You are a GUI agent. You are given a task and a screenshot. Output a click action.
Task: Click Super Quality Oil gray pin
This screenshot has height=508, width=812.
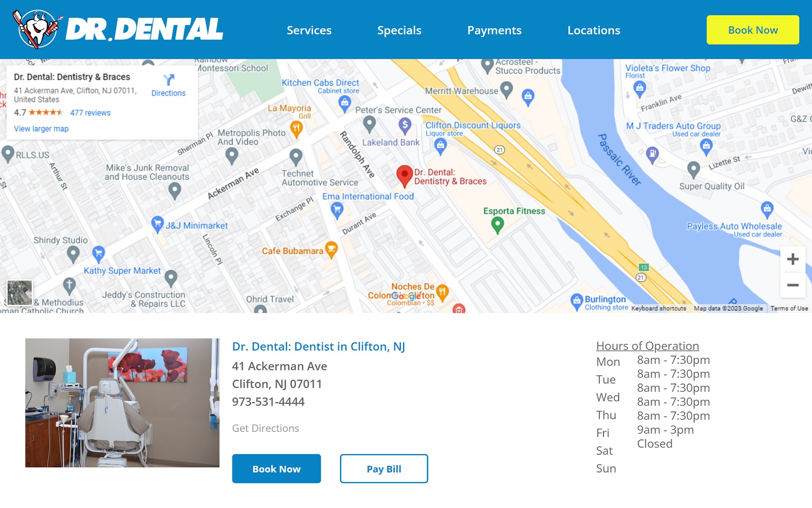tap(694, 169)
